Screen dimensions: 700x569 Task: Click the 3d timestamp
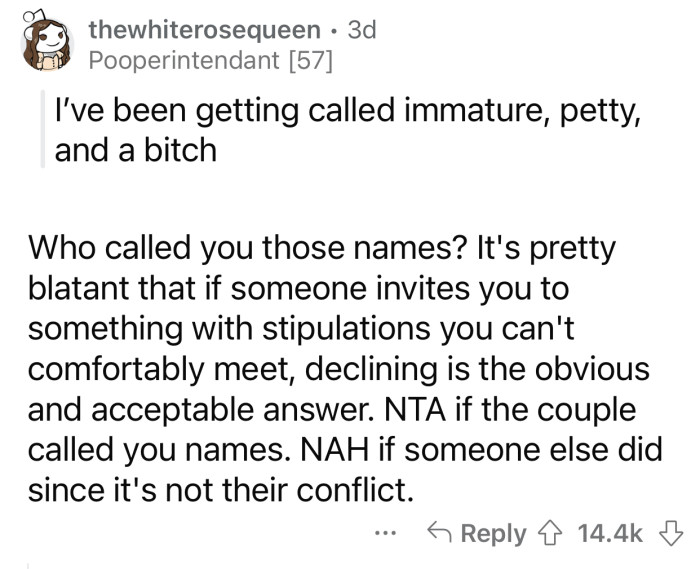(360, 30)
